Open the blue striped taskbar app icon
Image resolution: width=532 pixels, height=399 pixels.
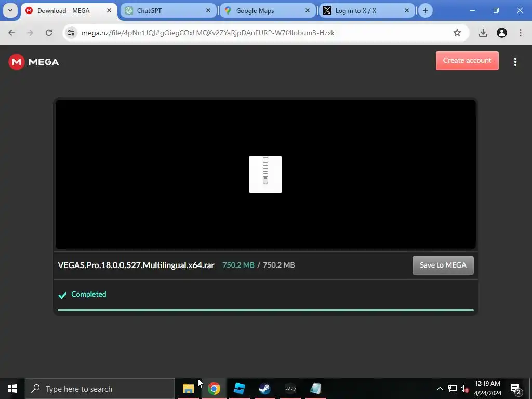[239, 389]
